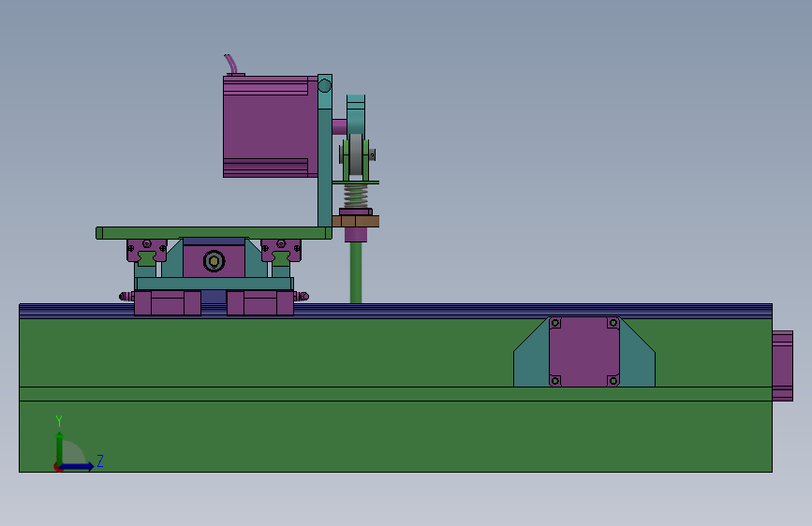
Task: Select the large green base frame lower section
Action: click(x=395, y=436)
